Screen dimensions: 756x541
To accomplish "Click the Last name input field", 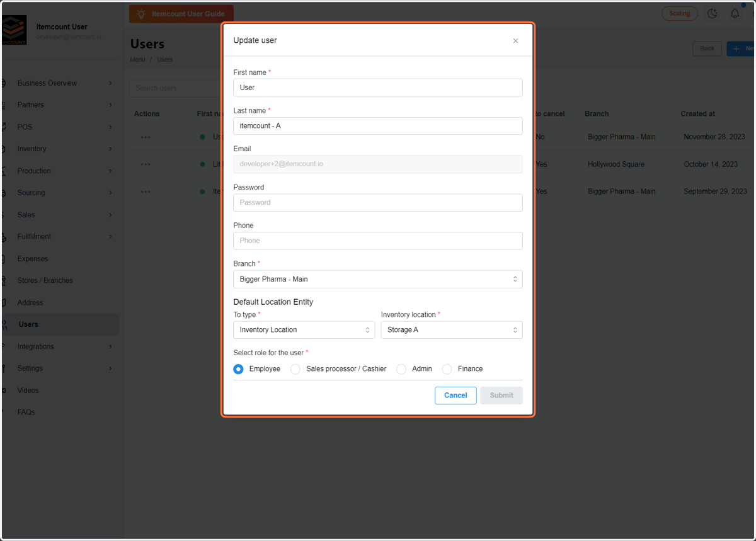I will click(x=378, y=126).
